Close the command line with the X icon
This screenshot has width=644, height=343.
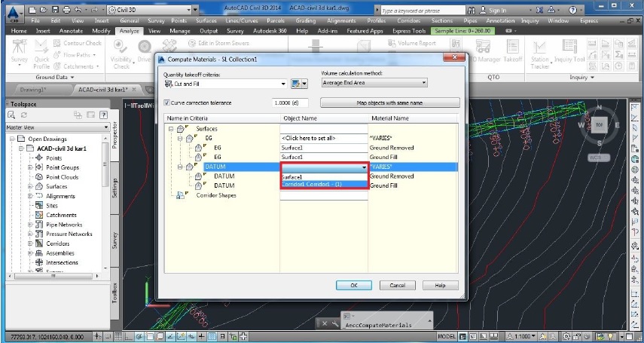pos(325,324)
